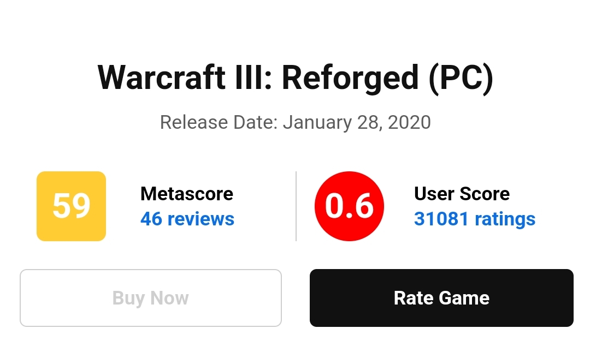Tap the outlined Buy Now button
590x364 pixels.
pos(151,298)
